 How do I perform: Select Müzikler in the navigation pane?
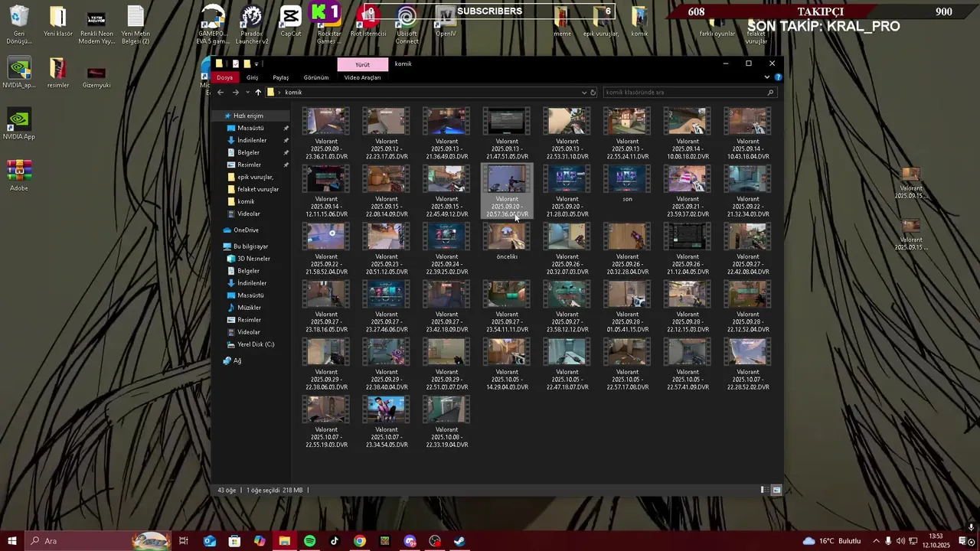[x=249, y=308]
